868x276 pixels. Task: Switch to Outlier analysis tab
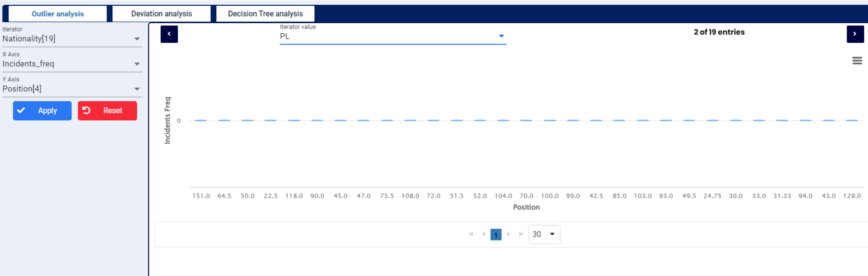point(58,14)
